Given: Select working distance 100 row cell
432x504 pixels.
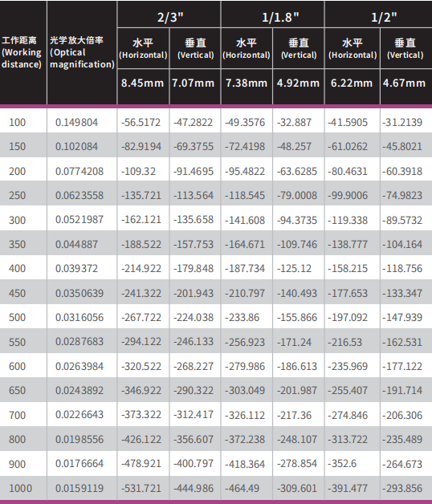Looking at the screenshot, I should click(23, 122).
